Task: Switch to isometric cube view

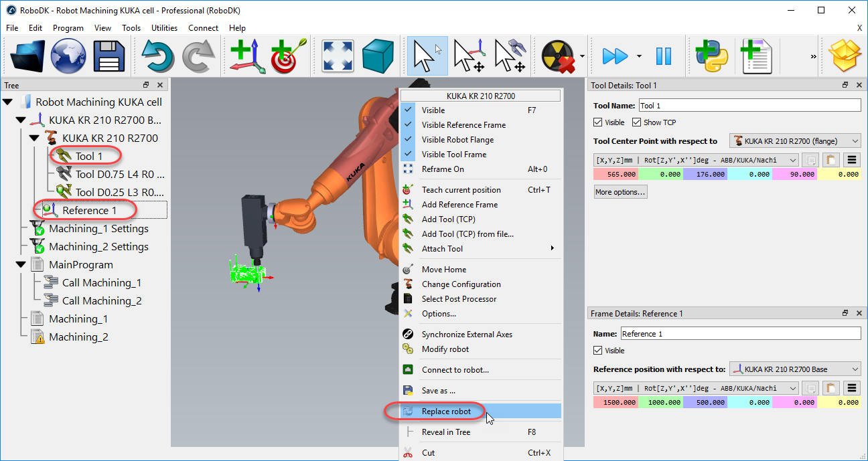Action: pos(378,56)
